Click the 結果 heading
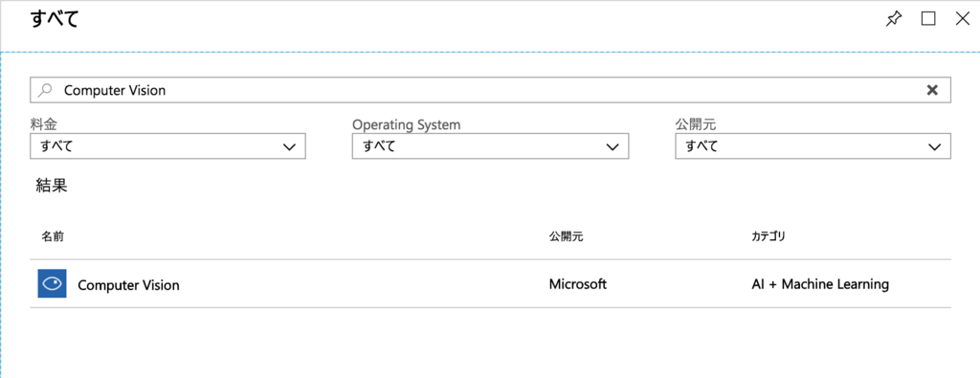This screenshot has height=378, width=980. [x=52, y=186]
